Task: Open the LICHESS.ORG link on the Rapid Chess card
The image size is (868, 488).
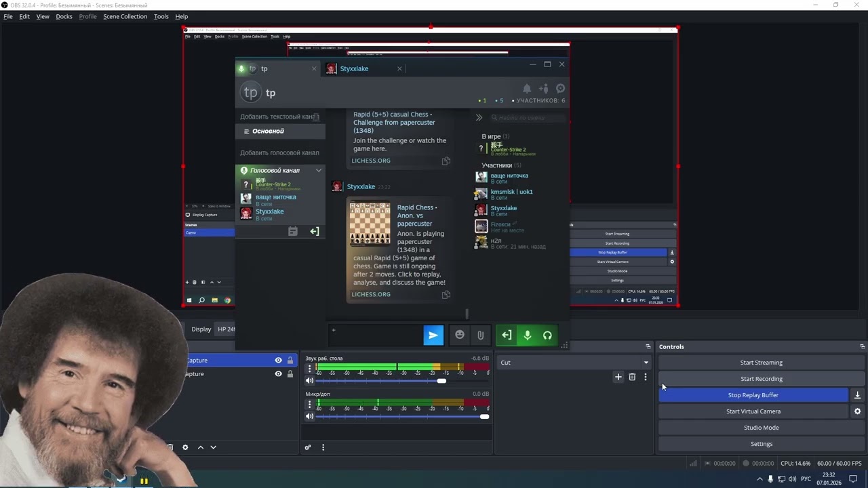Action: (371, 294)
